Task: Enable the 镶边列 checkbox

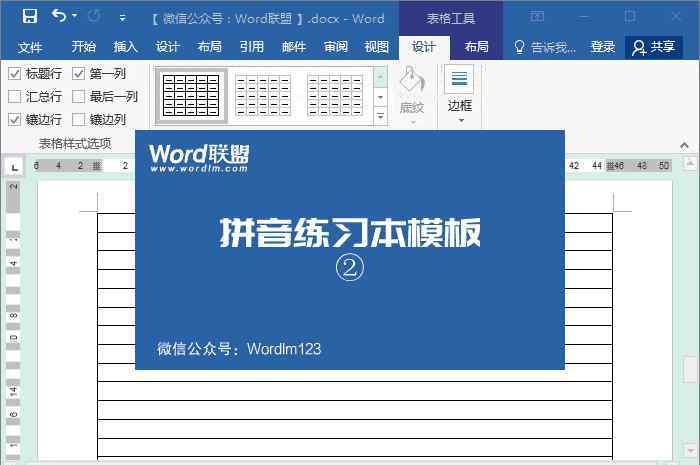Action: point(79,120)
